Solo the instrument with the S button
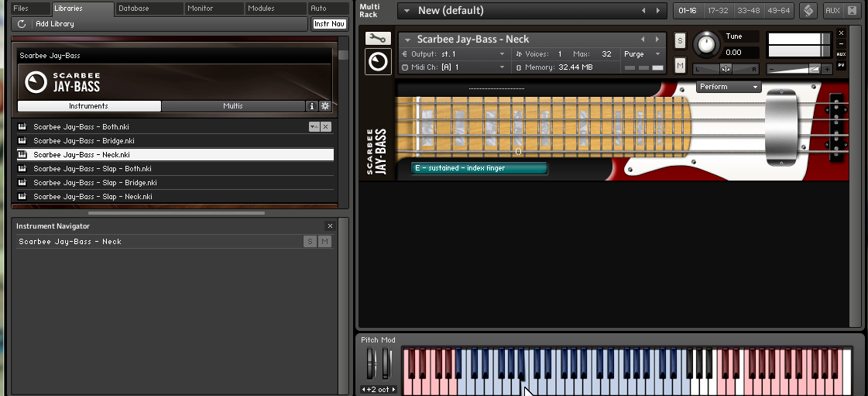Screen dimensions: 868x396 (x=680, y=40)
